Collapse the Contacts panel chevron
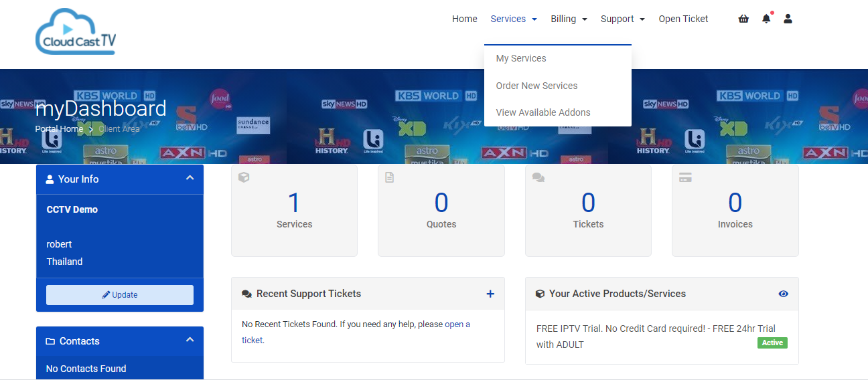 click(x=190, y=340)
